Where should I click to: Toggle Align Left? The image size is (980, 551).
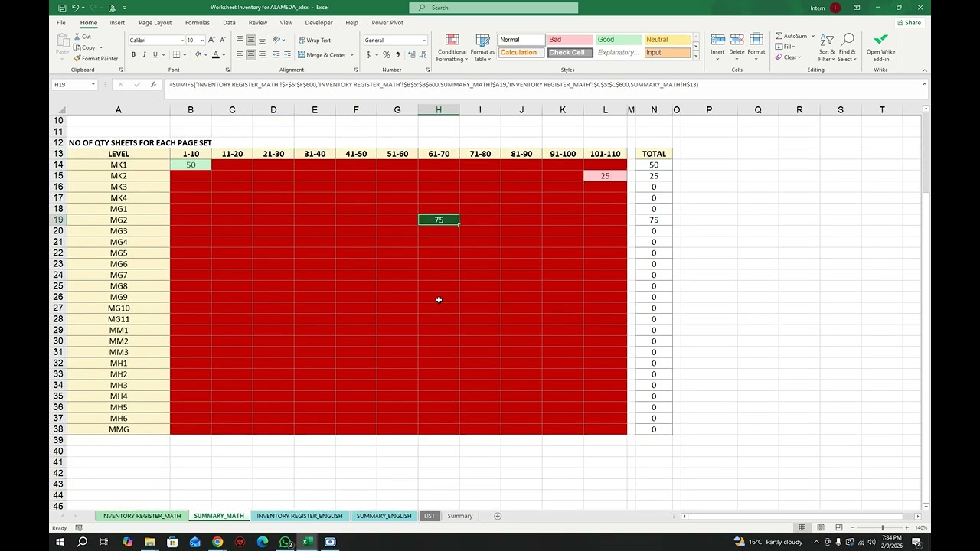click(x=240, y=54)
